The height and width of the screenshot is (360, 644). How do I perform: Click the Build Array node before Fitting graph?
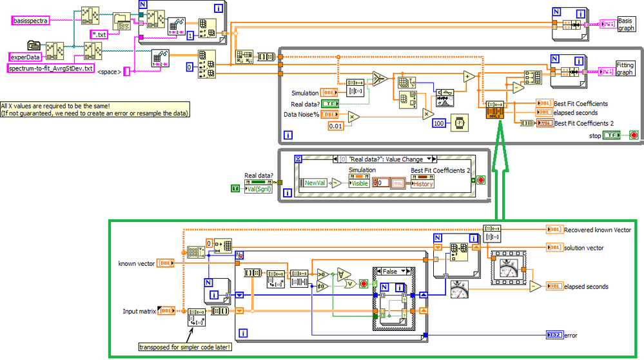tap(533, 77)
